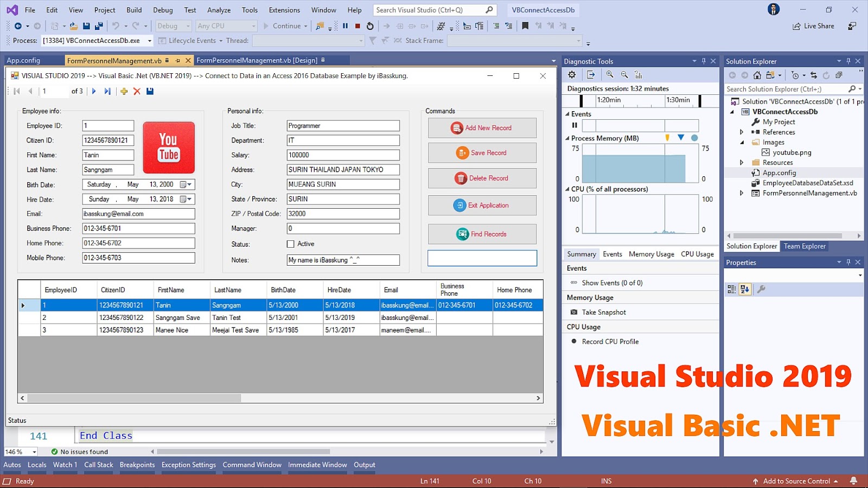868x488 pixels.
Task: Check the Active checkbox in Personal info
Action: [291, 243]
